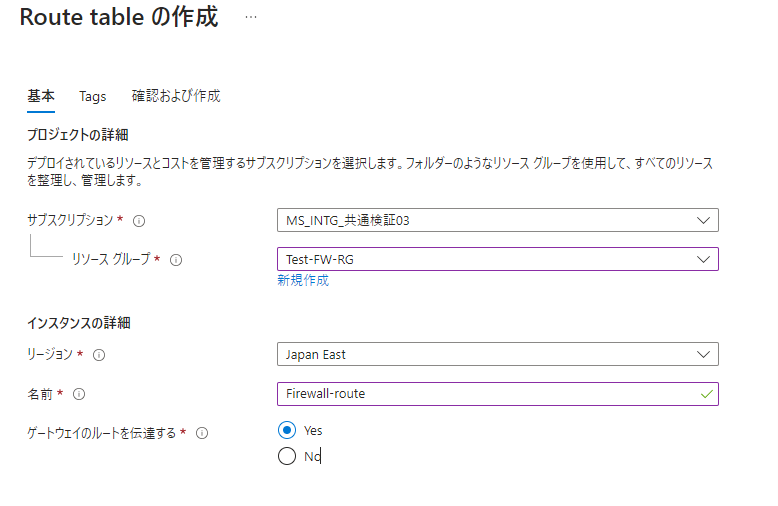This screenshot has width=778, height=506.
Task: Select the 基本 tab
Action: click(x=41, y=97)
